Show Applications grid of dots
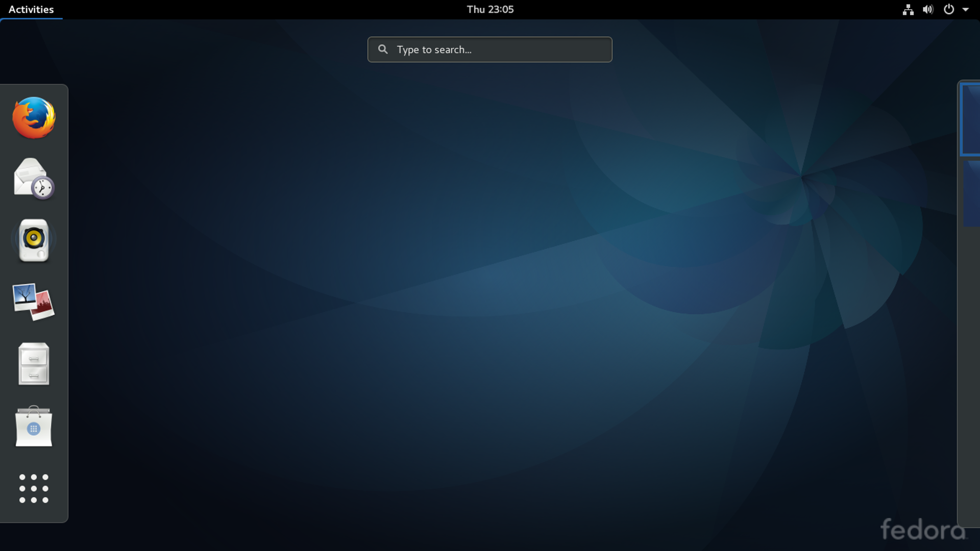 [x=34, y=488]
